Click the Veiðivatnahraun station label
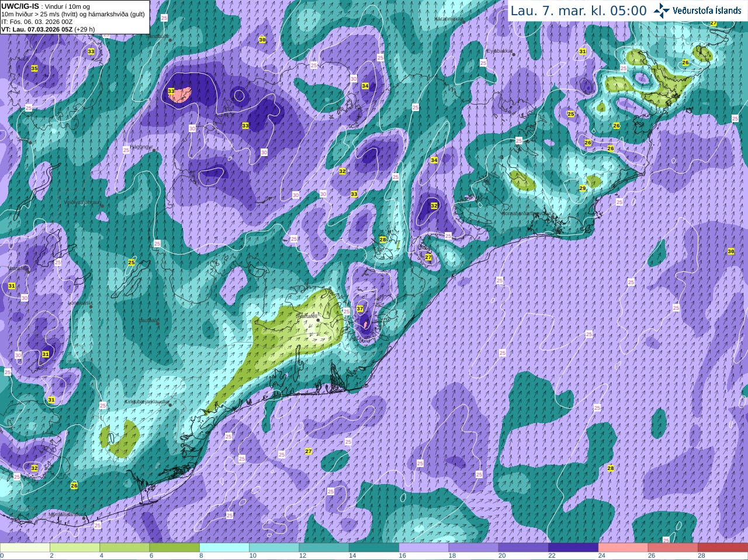This screenshot has height=560, width=748. pyautogui.click(x=83, y=202)
